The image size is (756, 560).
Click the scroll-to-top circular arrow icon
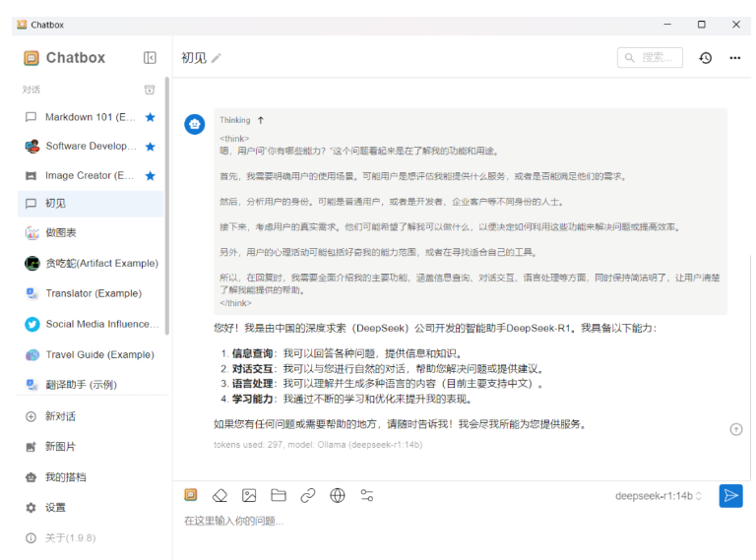736,429
